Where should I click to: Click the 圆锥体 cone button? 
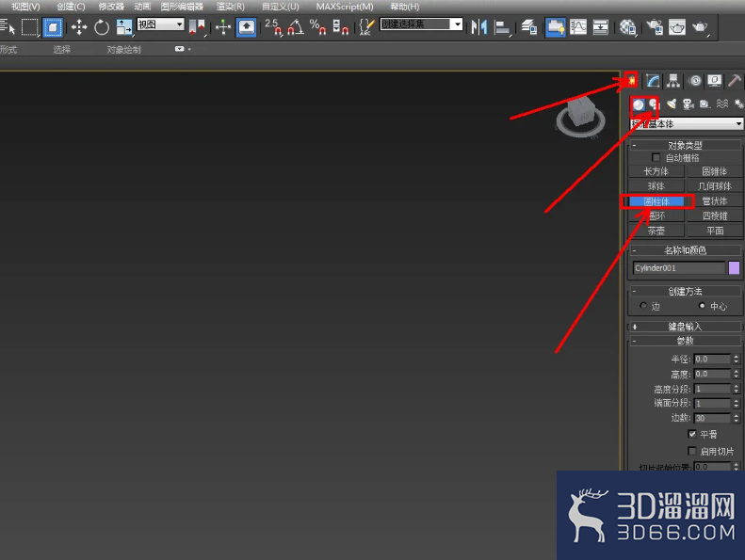point(715,171)
